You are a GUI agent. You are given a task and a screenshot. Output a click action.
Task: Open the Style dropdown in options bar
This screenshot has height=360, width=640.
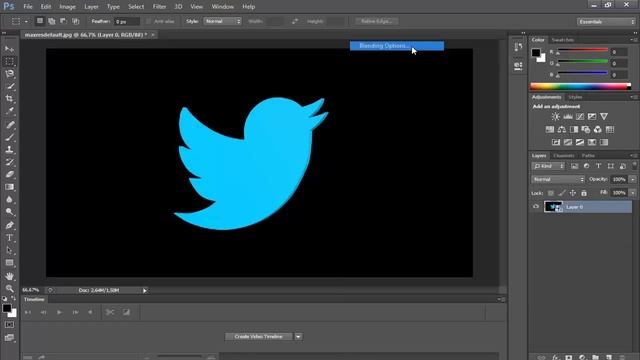click(222, 21)
